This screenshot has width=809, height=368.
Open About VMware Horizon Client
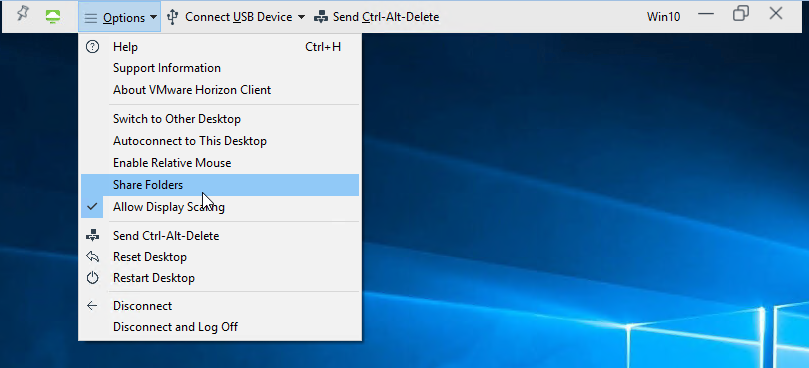[220, 90]
